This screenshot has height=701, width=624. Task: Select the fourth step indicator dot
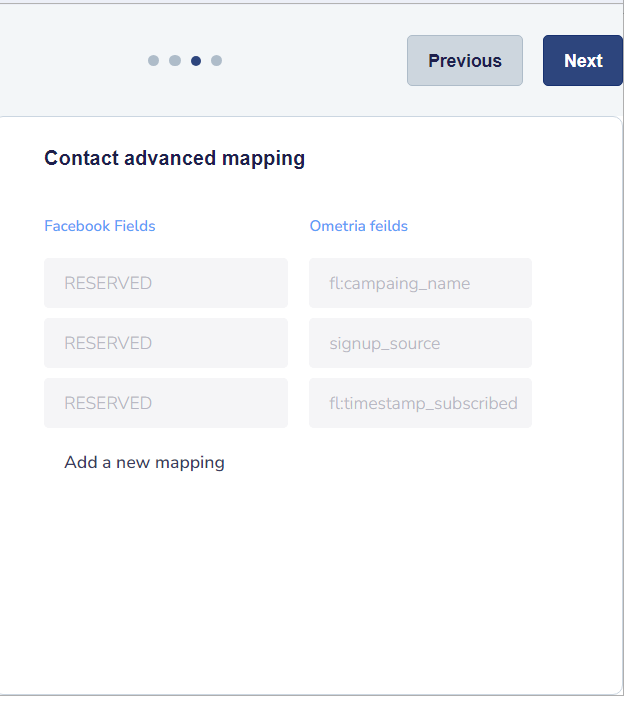(216, 60)
